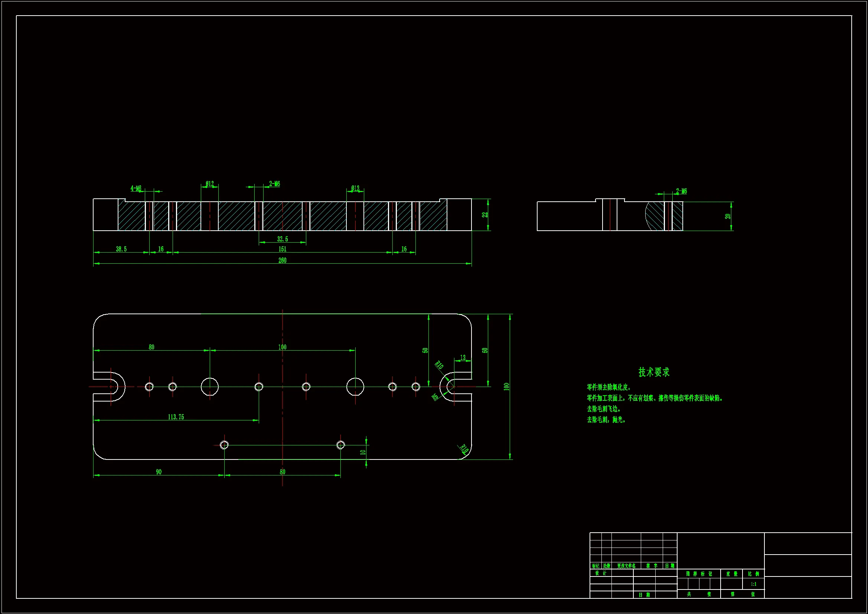Viewport: 868px width, 614px height.
Task: Click the 比例 label cell
Action: 753,574
